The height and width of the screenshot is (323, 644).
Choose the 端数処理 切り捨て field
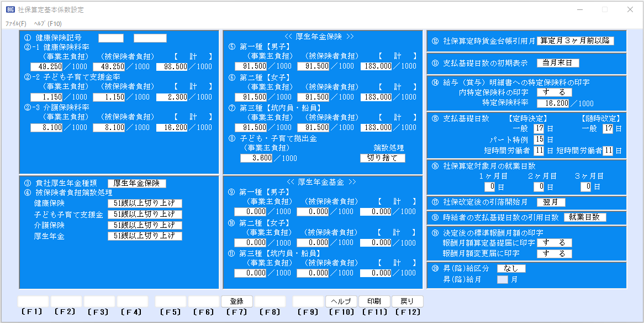pyautogui.click(x=382, y=158)
